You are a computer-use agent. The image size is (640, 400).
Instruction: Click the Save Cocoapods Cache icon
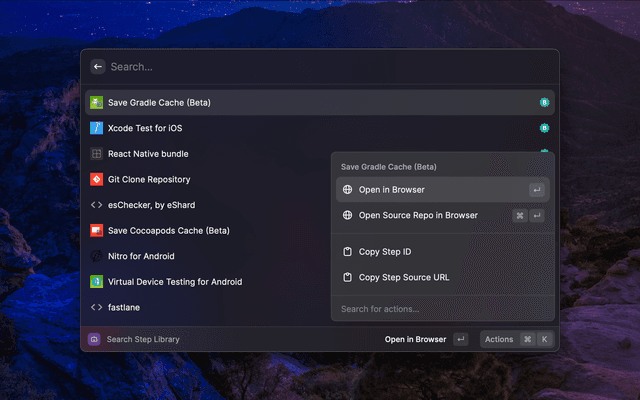click(96, 231)
